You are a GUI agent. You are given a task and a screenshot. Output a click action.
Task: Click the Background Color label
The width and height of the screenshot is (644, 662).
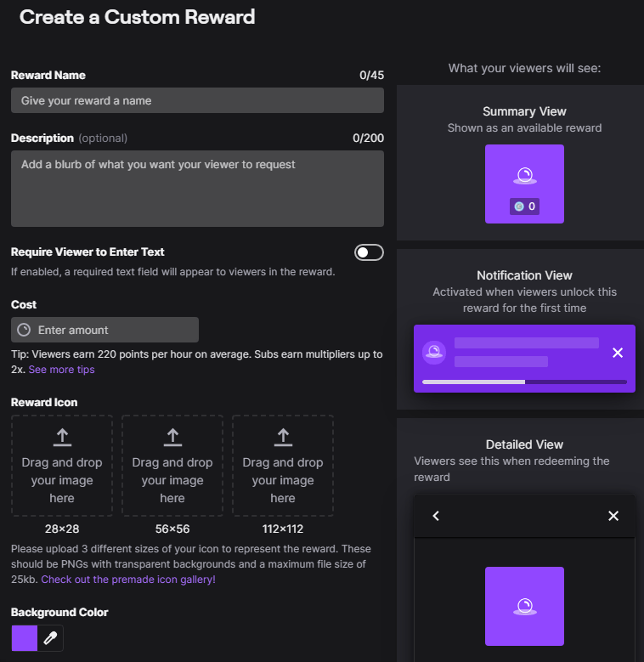pos(59,612)
